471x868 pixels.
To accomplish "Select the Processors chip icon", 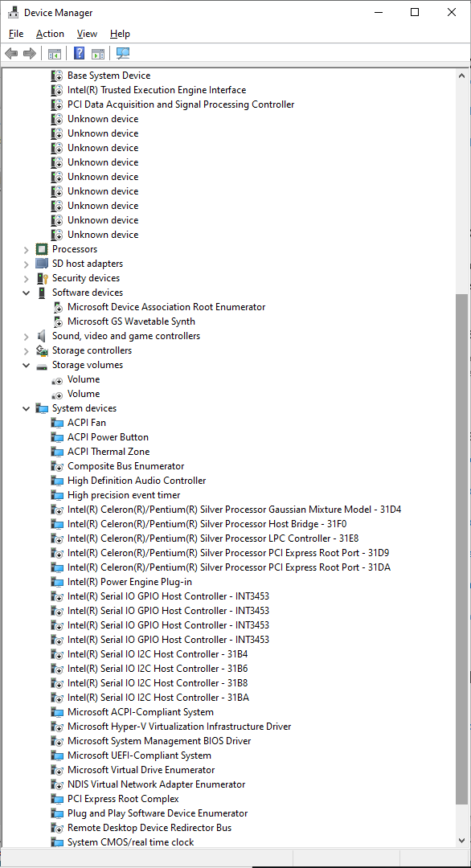I will click(42, 249).
